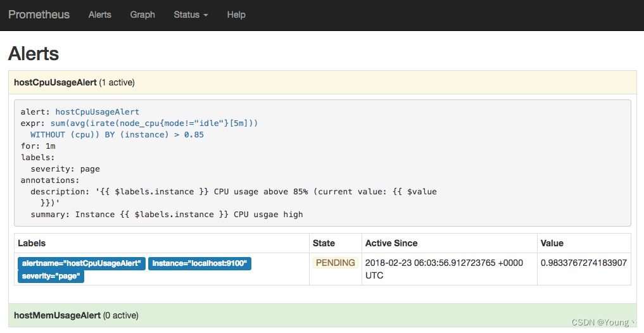The image size is (644, 333).
Task: Click the Labels column header
Action: tap(32, 243)
